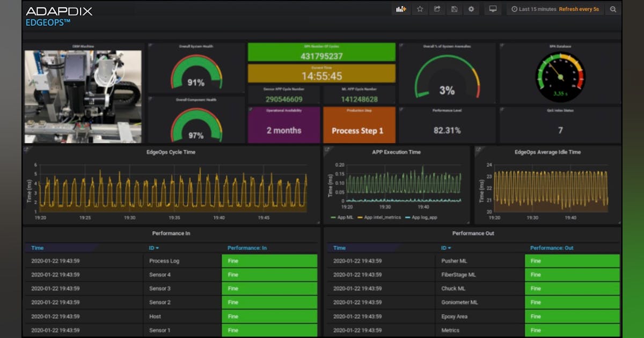Sort by ID in Performance Out table
This screenshot has width=644, height=338.
[x=445, y=248]
